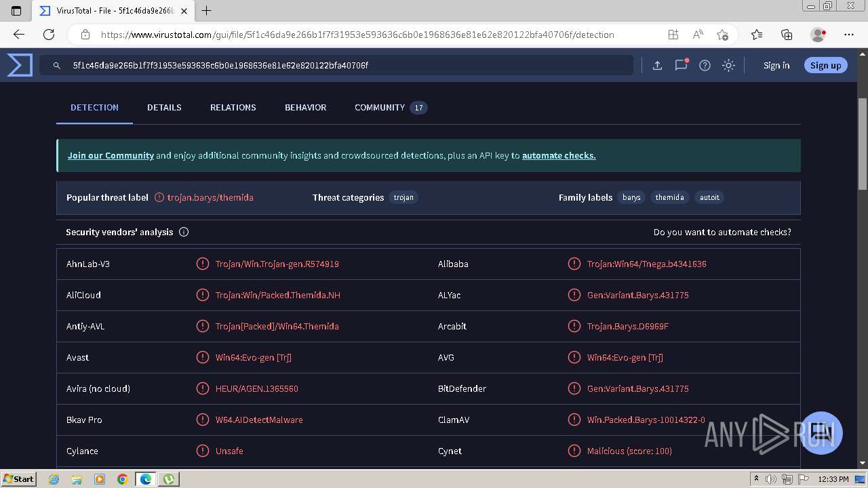Open Google Chrome from the taskbar

point(122,479)
